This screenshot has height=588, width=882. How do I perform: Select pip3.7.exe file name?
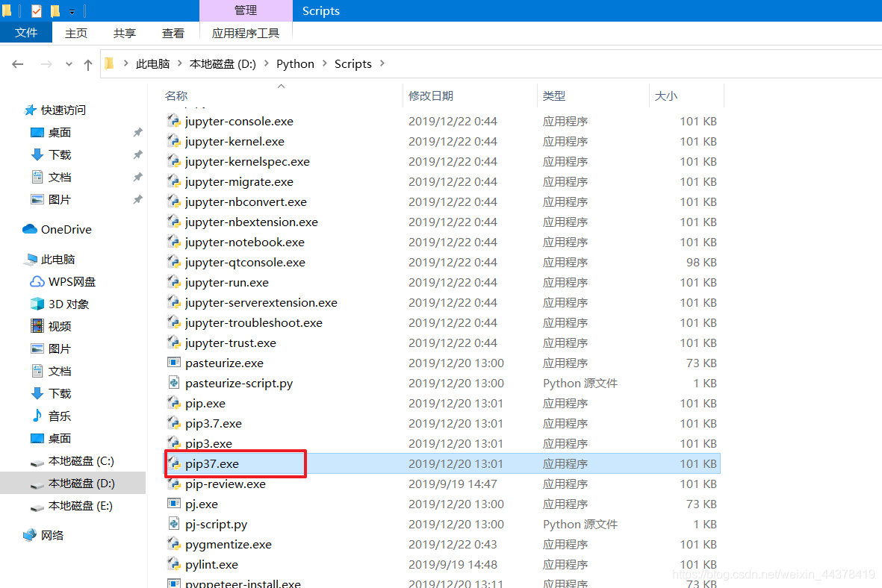coord(214,424)
